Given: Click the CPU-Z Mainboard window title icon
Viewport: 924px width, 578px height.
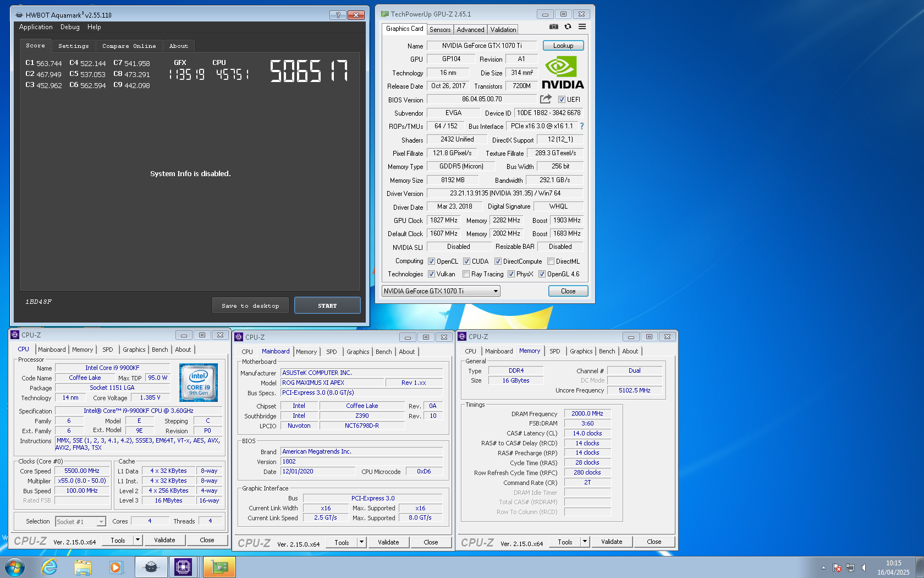Looking at the screenshot, I should click(239, 337).
